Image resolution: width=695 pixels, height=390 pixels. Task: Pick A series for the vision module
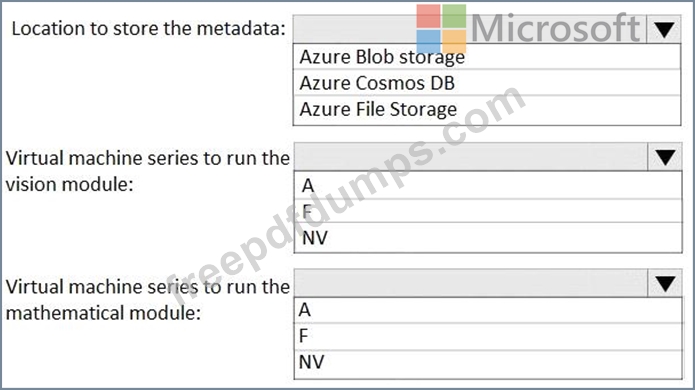[x=488, y=185]
